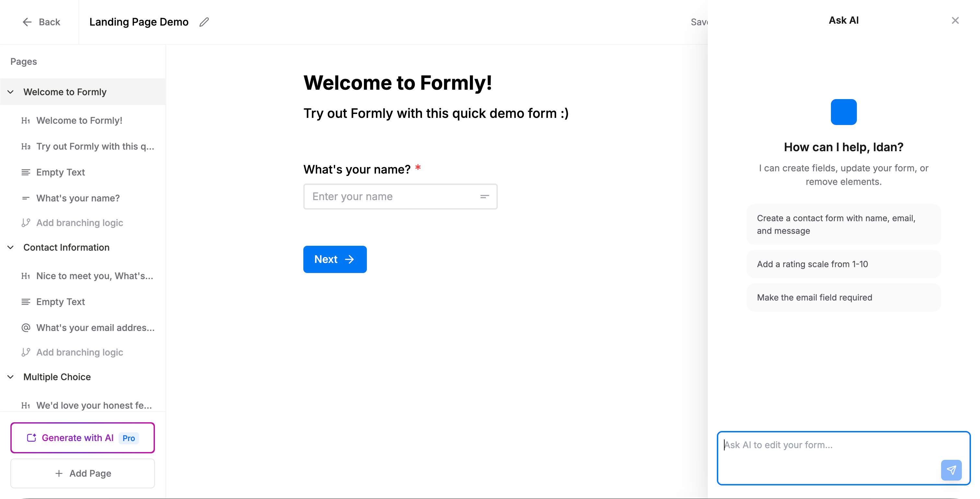The image size is (980, 499).
Task: Add branching logic to Welcome to Formly page
Action: point(79,223)
